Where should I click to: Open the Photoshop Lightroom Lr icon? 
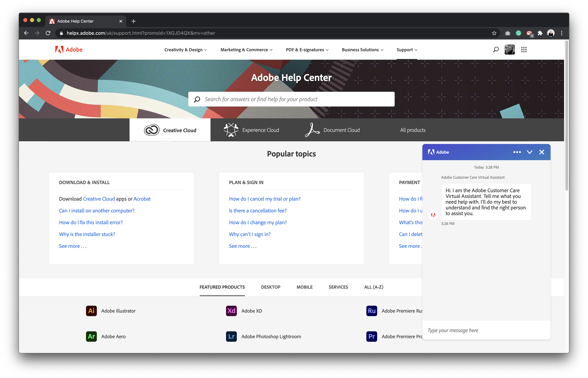[x=231, y=336]
